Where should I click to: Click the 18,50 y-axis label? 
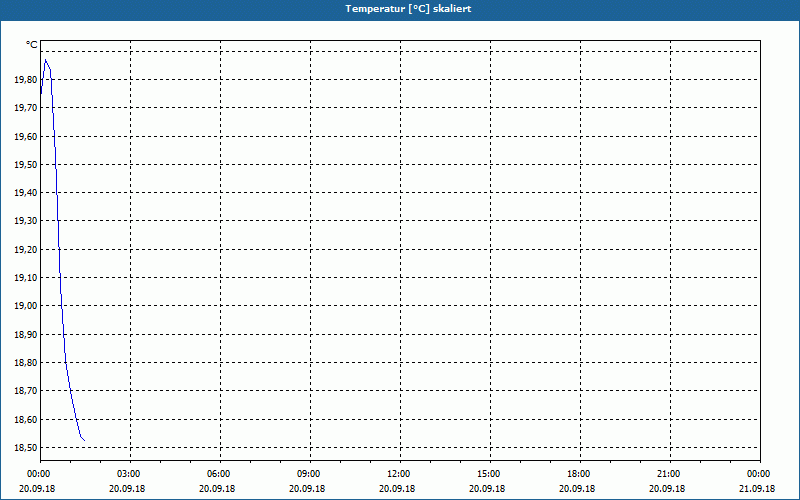[x=26, y=447]
